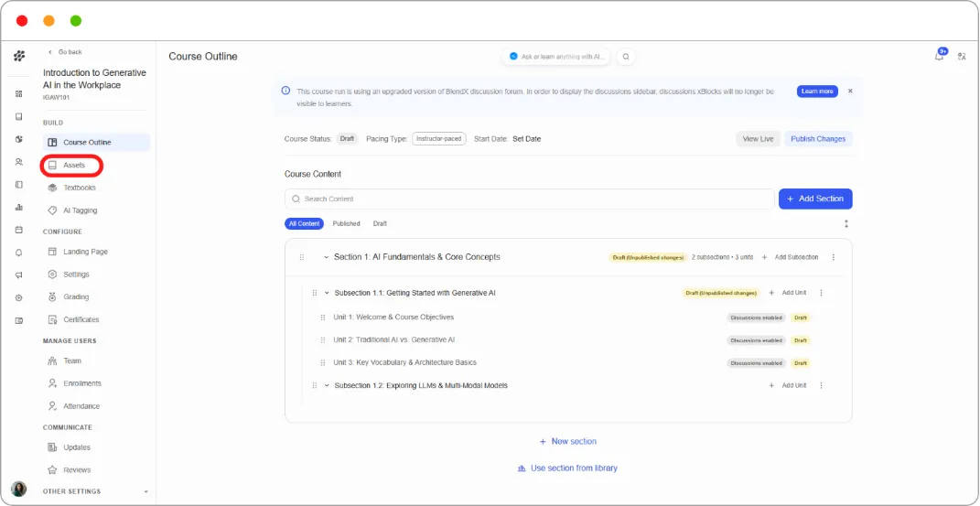Click the Learn more button in banner
This screenshot has width=980, height=506.
pyautogui.click(x=817, y=92)
